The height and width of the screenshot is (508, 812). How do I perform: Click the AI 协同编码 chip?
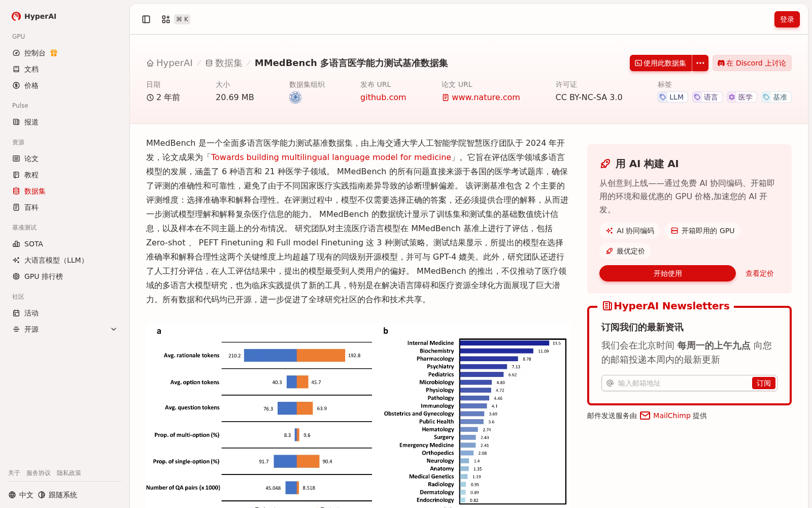click(630, 231)
